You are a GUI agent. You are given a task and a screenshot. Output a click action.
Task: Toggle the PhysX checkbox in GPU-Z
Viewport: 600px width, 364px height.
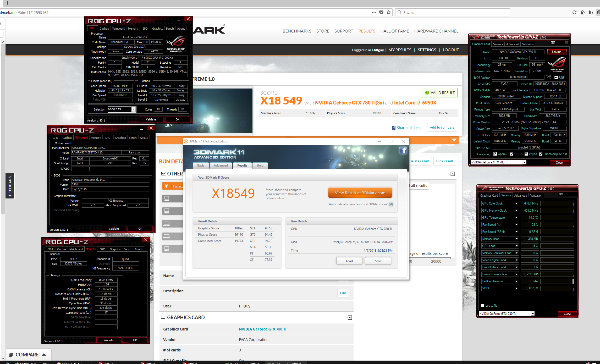click(526, 154)
